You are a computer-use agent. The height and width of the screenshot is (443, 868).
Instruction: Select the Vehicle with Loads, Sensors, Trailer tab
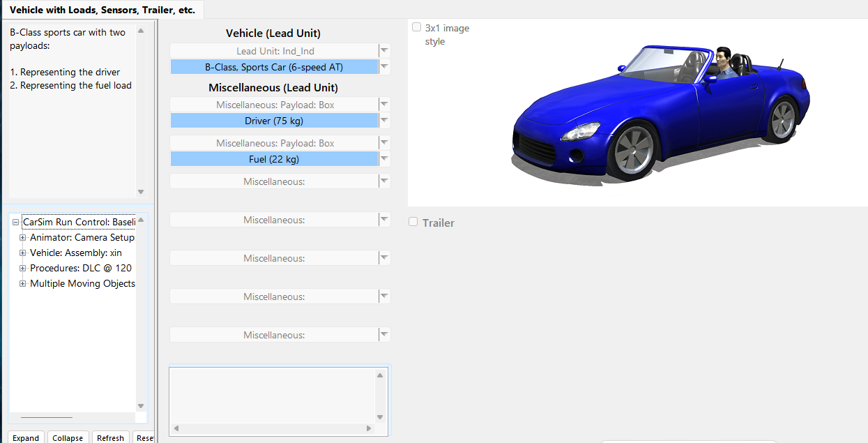point(102,10)
